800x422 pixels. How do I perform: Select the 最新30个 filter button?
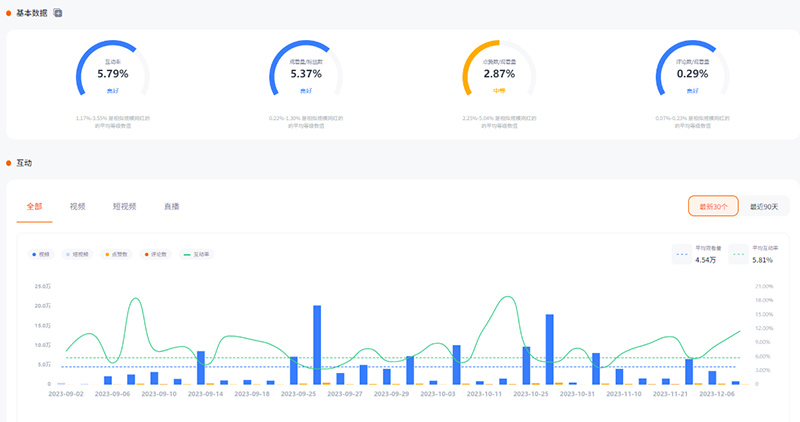[712, 206]
